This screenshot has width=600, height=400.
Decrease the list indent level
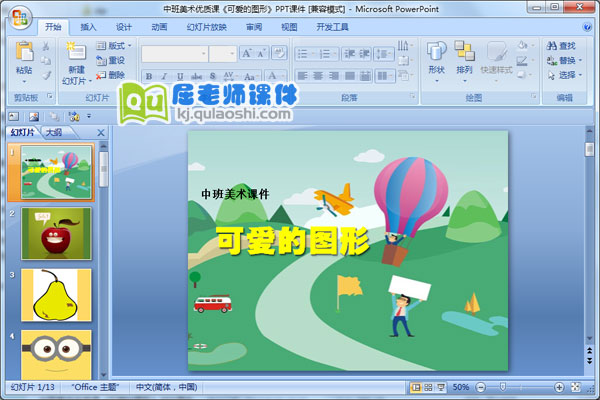(349, 54)
